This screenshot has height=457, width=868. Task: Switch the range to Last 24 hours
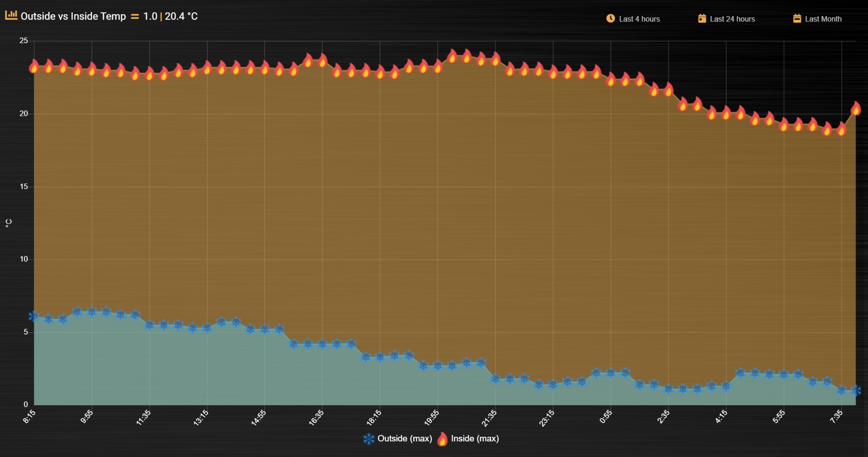coord(726,19)
